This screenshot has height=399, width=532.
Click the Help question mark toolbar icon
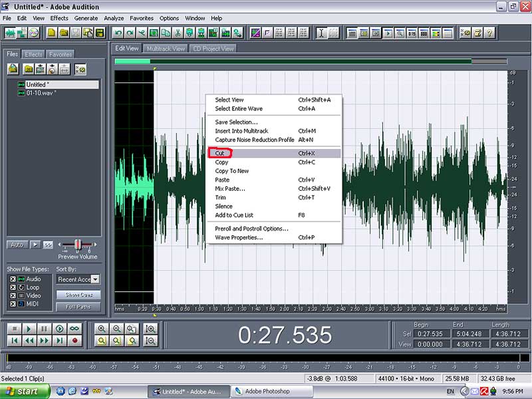[x=489, y=33]
